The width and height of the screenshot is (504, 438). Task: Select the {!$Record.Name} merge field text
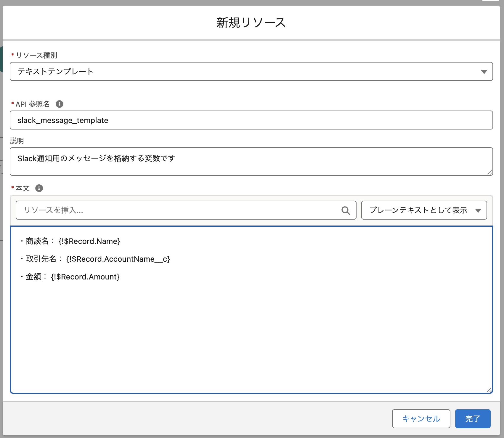[90, 241]
